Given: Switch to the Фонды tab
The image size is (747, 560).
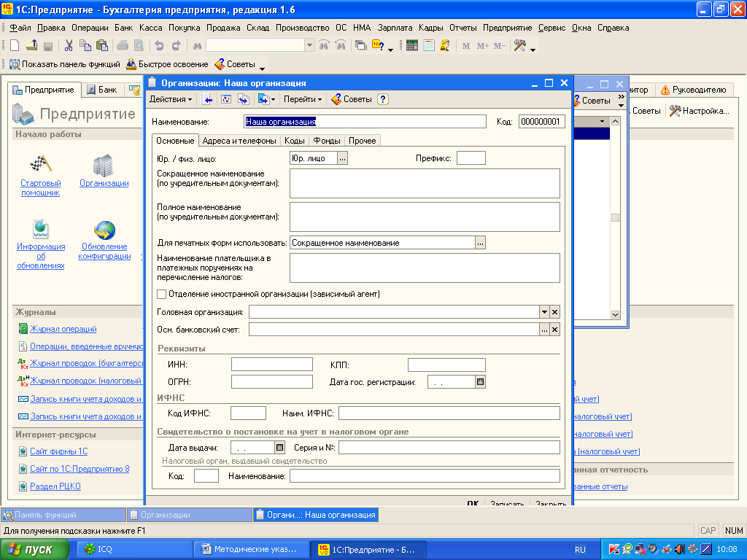Looking at the screenshot, I should coord(327,141).
